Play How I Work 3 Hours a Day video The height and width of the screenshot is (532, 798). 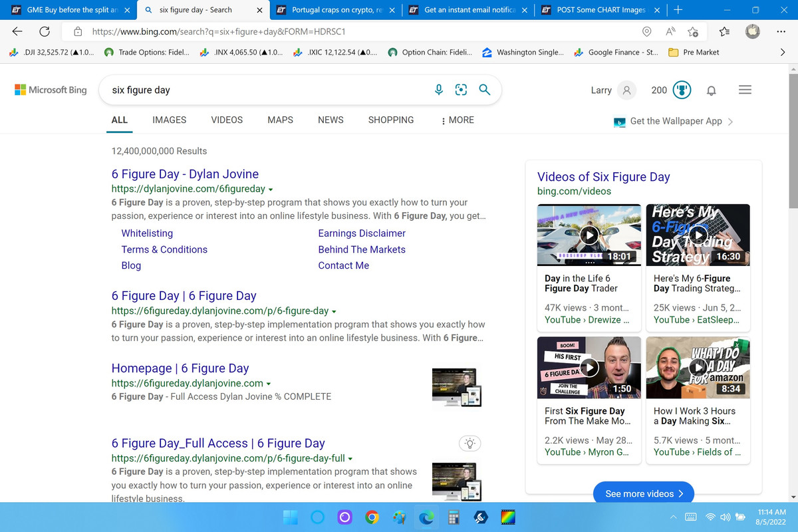click(x=698, y=367)
